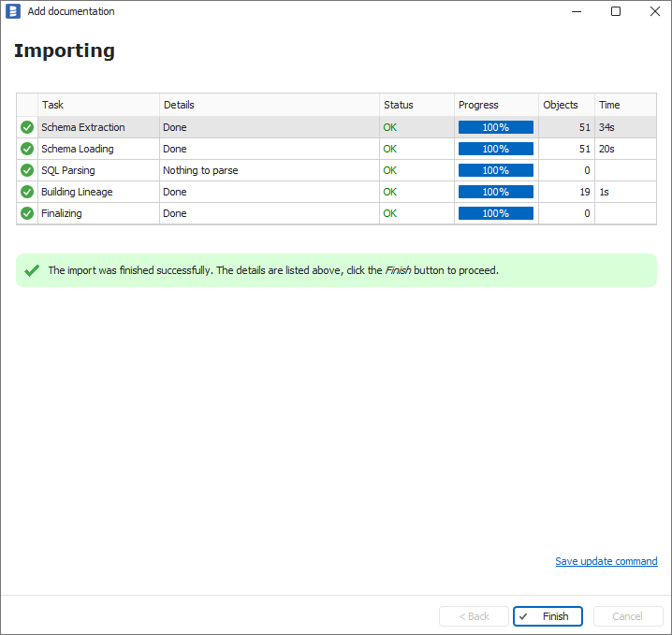This screenshot has height=635, width=672.
Task: Click the Building Lineage 100% progress bar
Action: click(496, 192)
